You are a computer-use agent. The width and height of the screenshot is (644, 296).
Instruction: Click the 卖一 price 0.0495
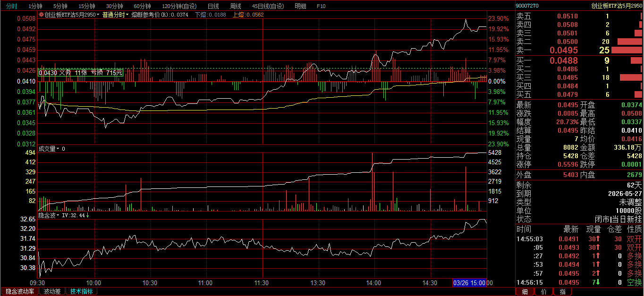click(564, 50)
